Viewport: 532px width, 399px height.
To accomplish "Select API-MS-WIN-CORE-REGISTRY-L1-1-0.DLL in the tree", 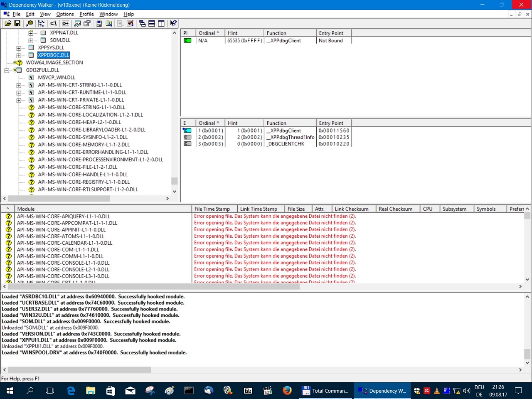I will pyautogui.click(x=84, y=182).
